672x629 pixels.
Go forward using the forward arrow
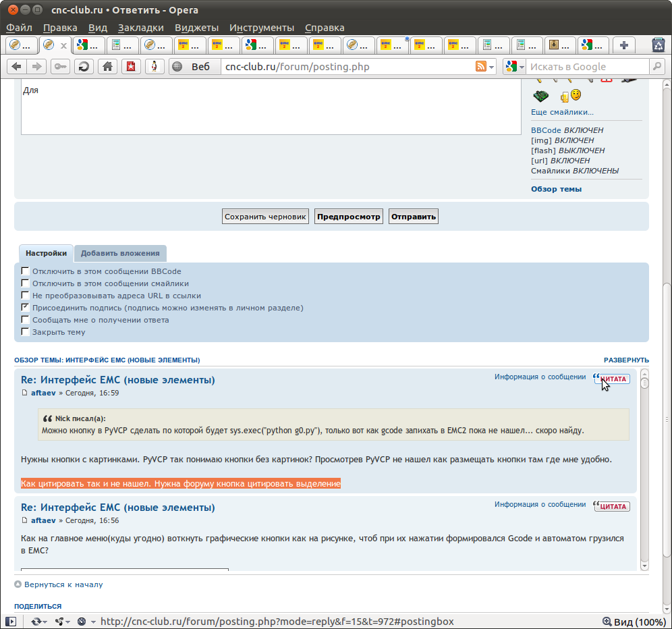pyautogui.click(x=37, y=66)
